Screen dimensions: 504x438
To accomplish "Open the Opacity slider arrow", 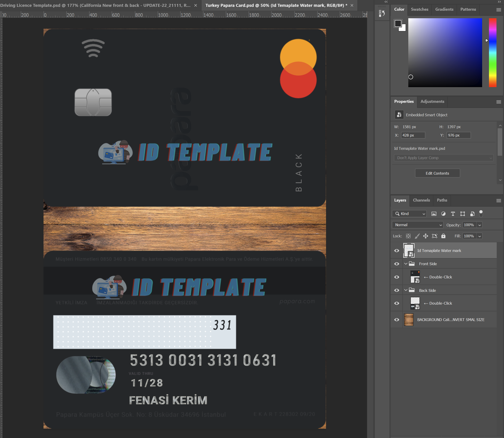I will tap(480, 225).
